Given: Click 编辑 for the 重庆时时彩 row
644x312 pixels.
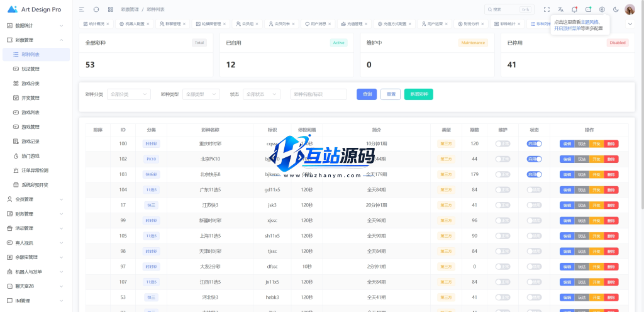Looking at the screenshot, I should [567, 143].
